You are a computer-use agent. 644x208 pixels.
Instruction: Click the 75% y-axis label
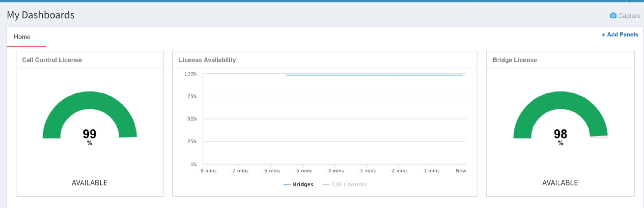192,96
